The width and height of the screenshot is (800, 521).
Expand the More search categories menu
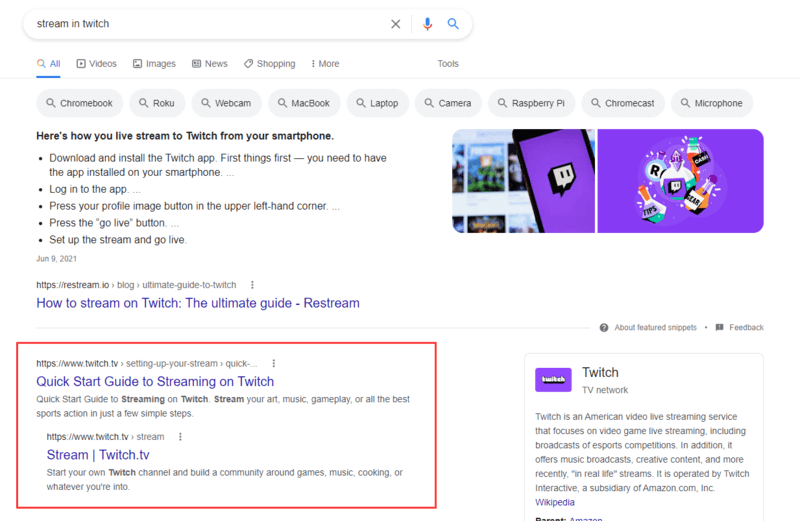(x=324, y=64)
